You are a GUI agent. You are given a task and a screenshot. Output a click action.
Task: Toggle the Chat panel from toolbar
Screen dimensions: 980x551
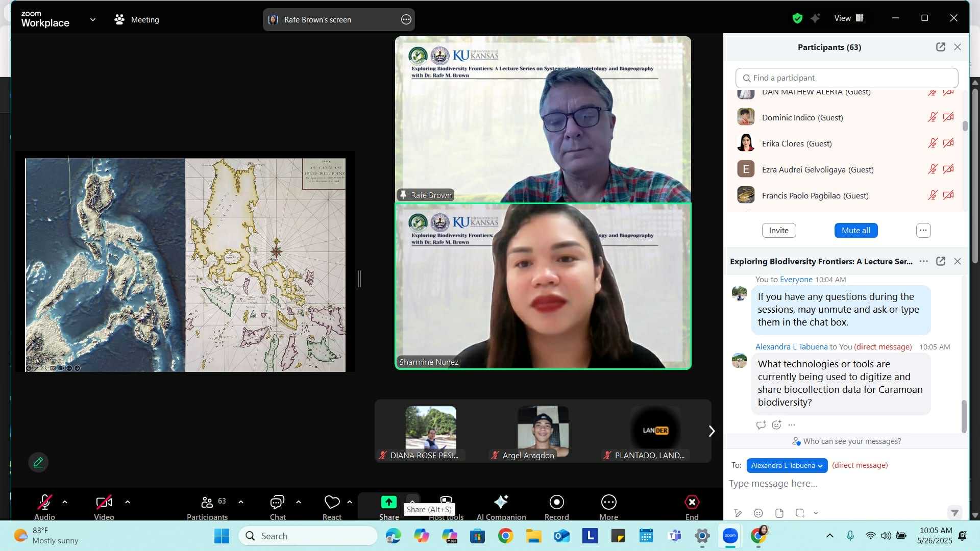[x=277, y=502]
